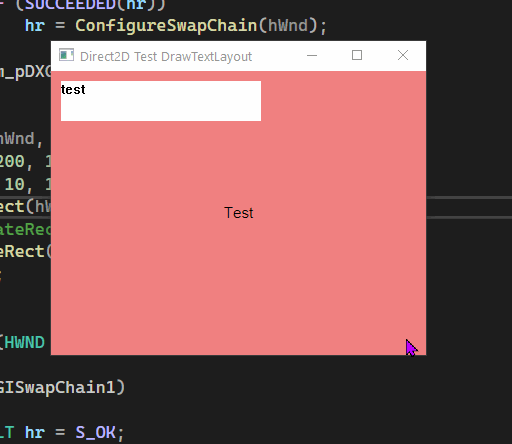
Task: Click the app icon in the Direct2D title bar
Action: [x=66, y=55]
